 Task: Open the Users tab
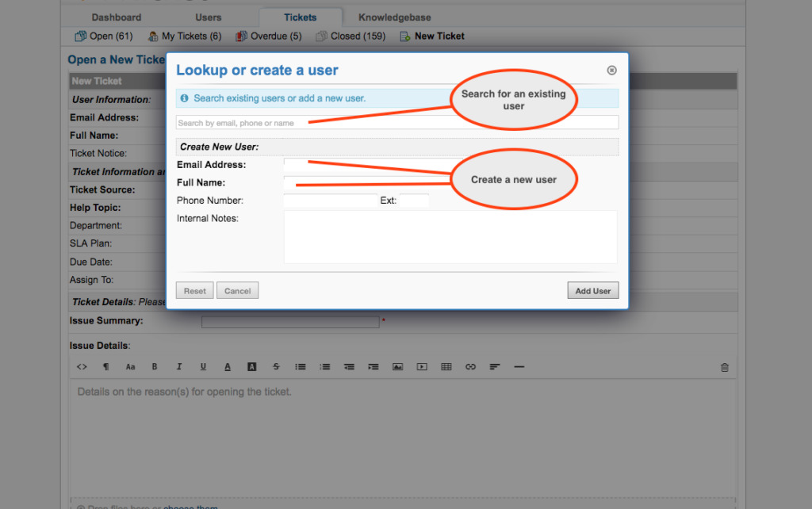tap(209, 17)
